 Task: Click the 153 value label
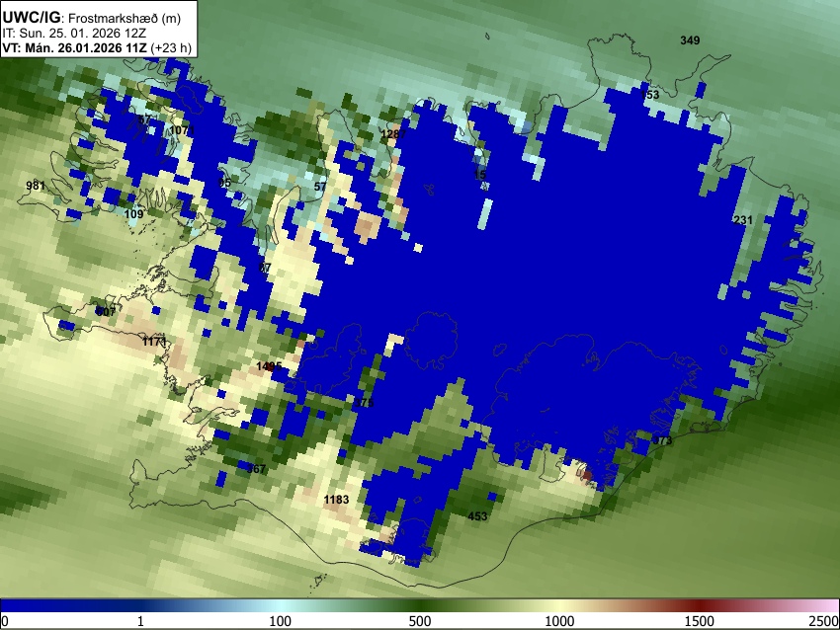(x=650, y=95)
